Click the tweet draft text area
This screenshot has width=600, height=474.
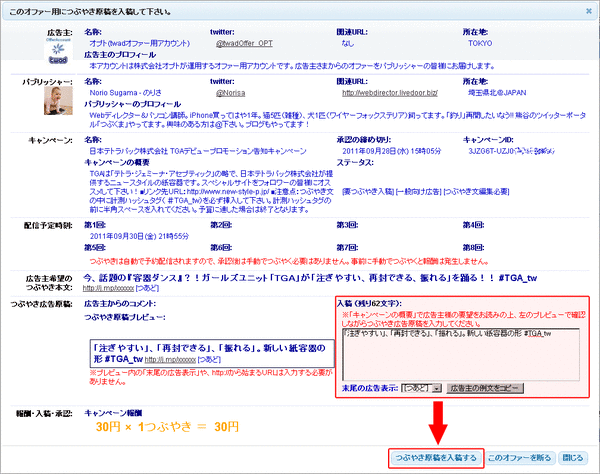click(461, 355)
